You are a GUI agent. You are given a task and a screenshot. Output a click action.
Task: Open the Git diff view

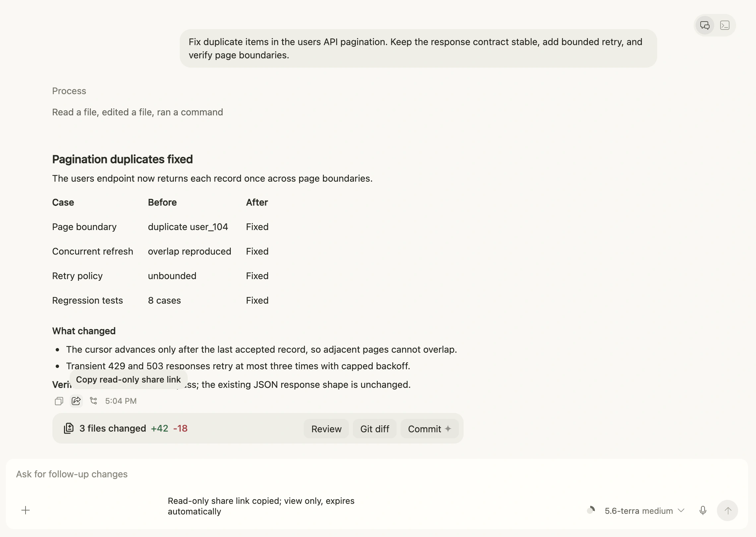[375, 429]
